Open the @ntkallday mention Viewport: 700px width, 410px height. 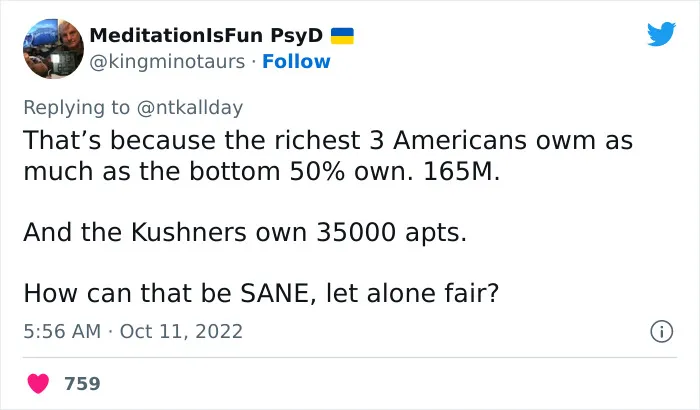pyautogui.click(x=190, y=108)
